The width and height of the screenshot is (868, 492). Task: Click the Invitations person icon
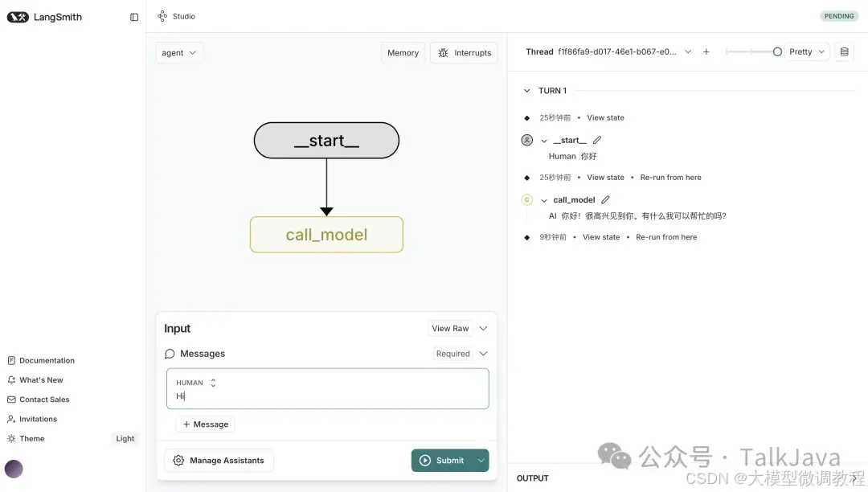click(x=11, y=419)
